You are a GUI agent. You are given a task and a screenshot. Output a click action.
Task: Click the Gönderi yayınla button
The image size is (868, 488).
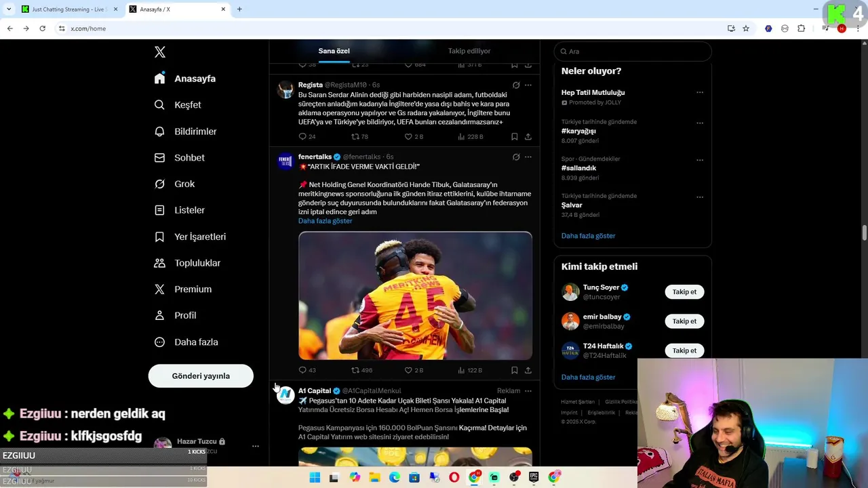201,375
